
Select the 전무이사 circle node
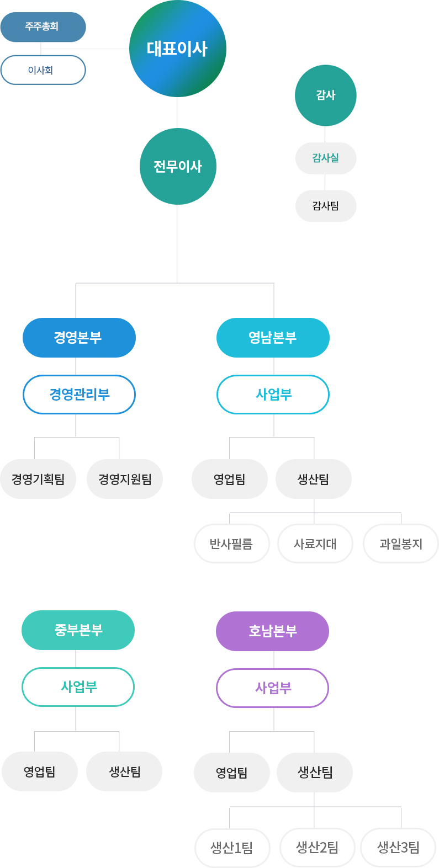178,167
